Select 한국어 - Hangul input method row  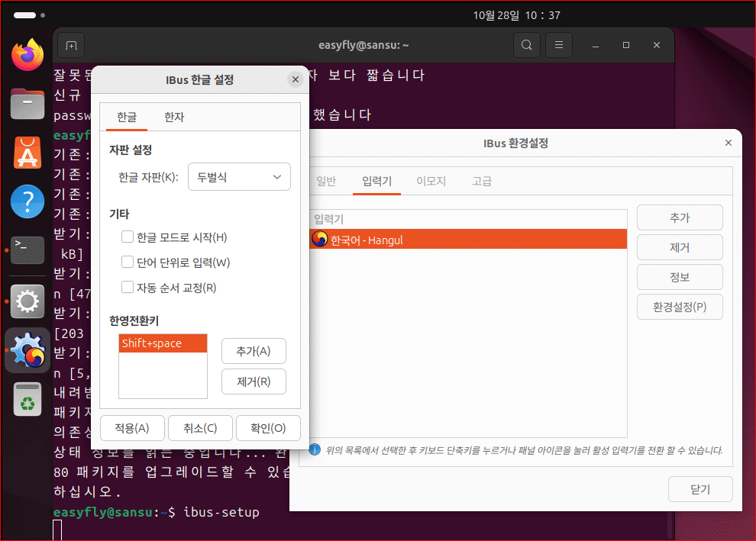click(468, 240)
